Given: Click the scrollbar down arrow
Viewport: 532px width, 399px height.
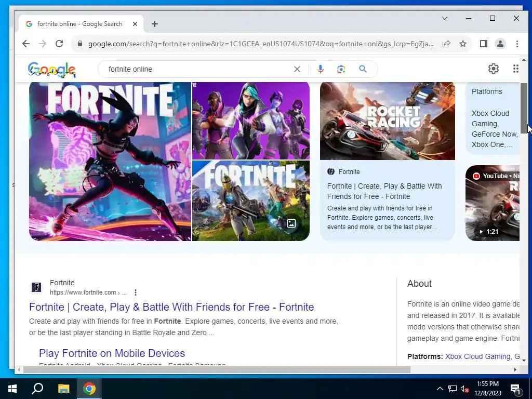Looking at the screenshot, I should pos(524,361).
